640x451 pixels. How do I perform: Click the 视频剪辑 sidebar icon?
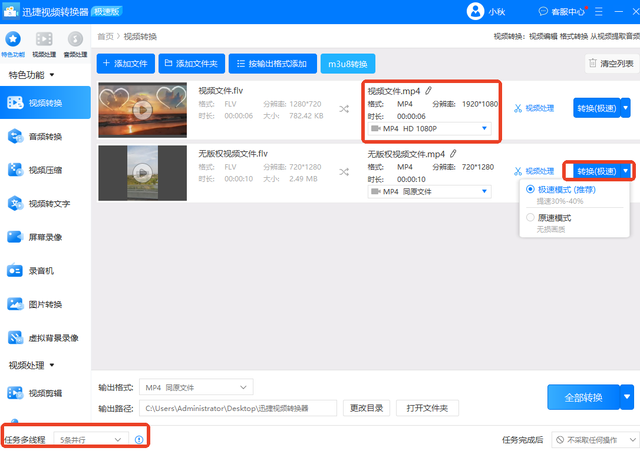(x=15, y=393)
